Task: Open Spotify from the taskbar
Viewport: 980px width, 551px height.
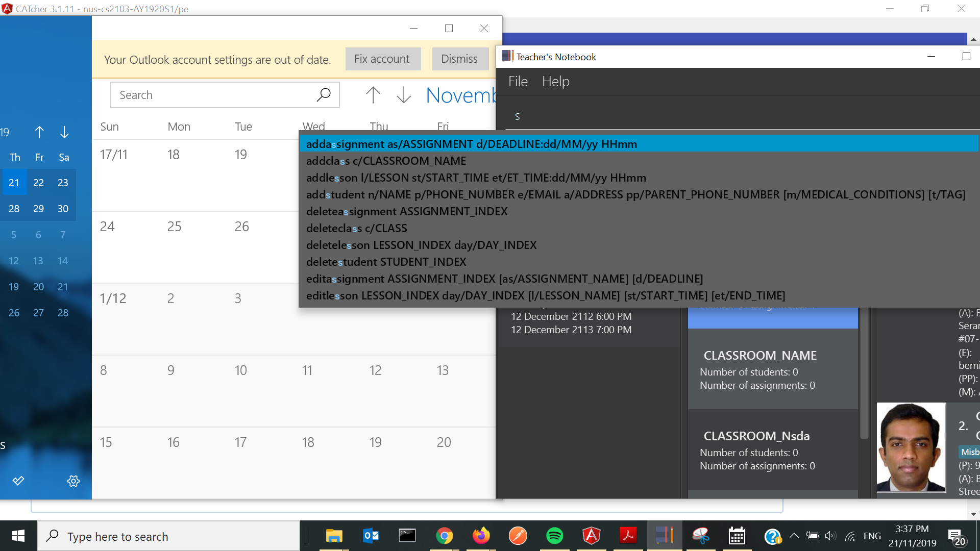Action: click(x=554, y=536)
